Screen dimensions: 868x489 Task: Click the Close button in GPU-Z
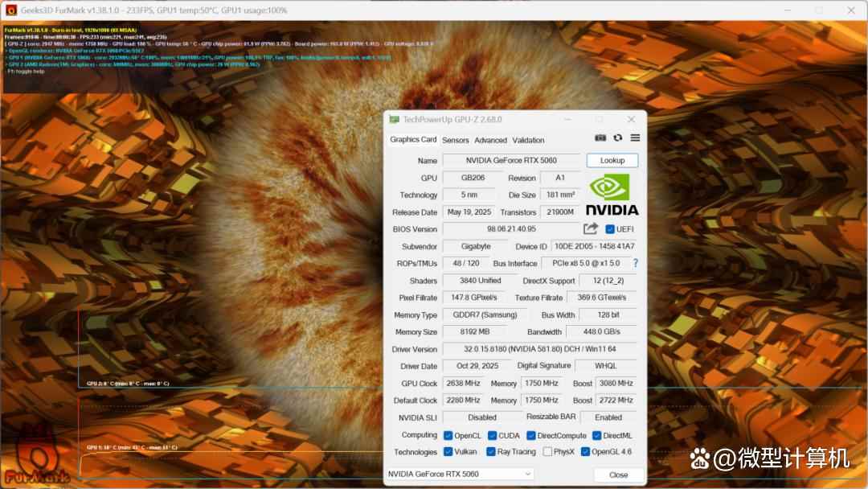(x=618, y=475)
